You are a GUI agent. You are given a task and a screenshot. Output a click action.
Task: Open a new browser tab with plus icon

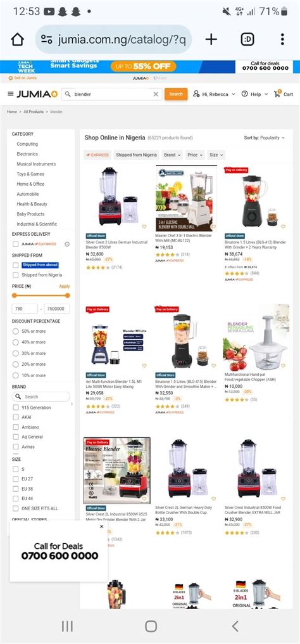coord(211,39)
